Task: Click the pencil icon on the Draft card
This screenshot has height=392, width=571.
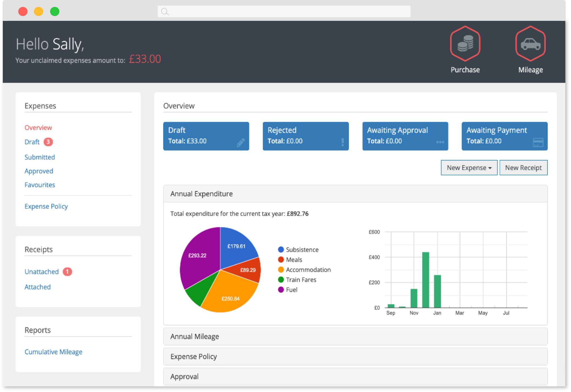Action: (240, 142)
